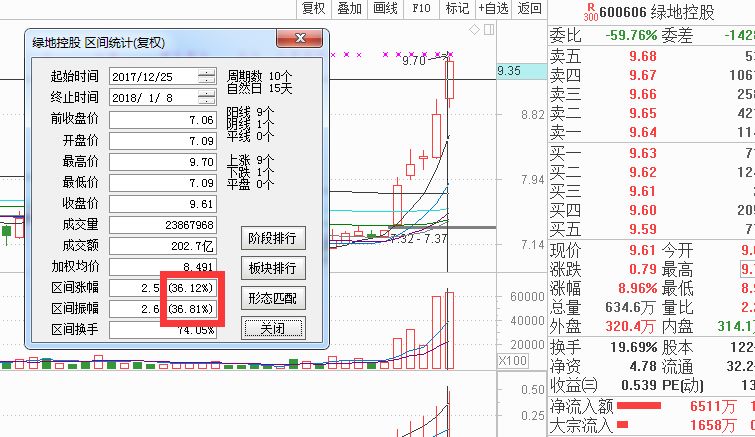Image resolution: width=755 pixels, height=437 pixels.
Task: Click the X100 volume scale label
Action: pyautogui.click(x=513, y=360)
